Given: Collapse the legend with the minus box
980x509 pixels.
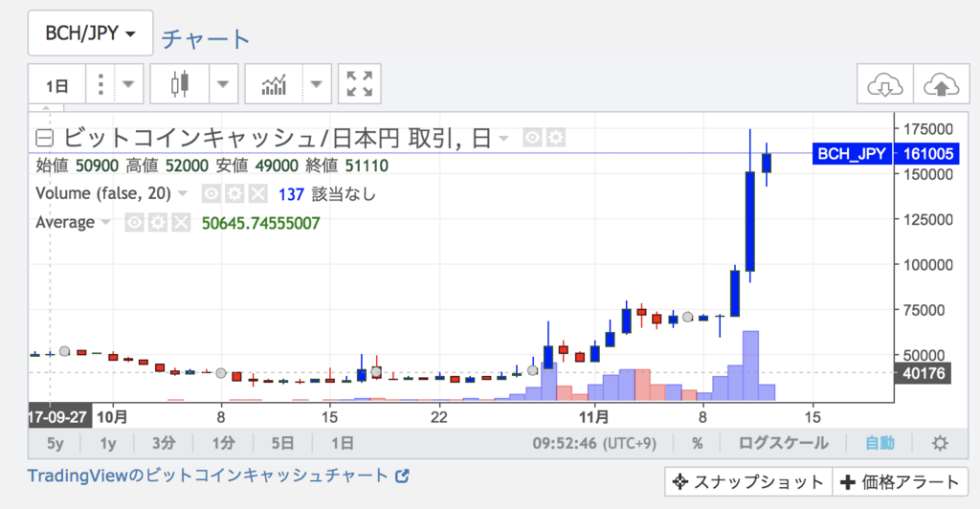Looking at the screenshot, I should coord(44,138).
